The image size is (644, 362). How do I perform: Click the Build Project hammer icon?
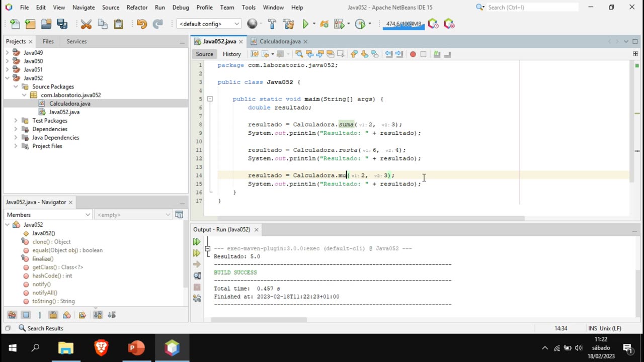click(272, 24)
